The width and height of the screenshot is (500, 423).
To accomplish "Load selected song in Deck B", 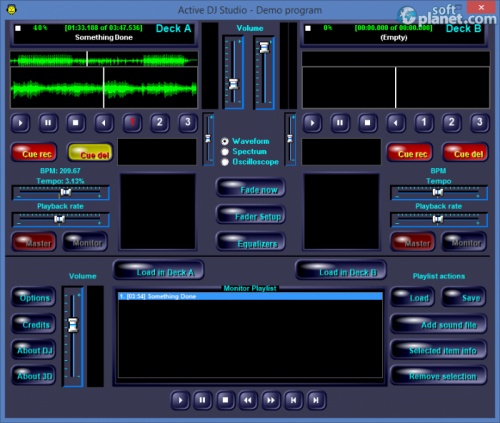I will tap(341, 270).
